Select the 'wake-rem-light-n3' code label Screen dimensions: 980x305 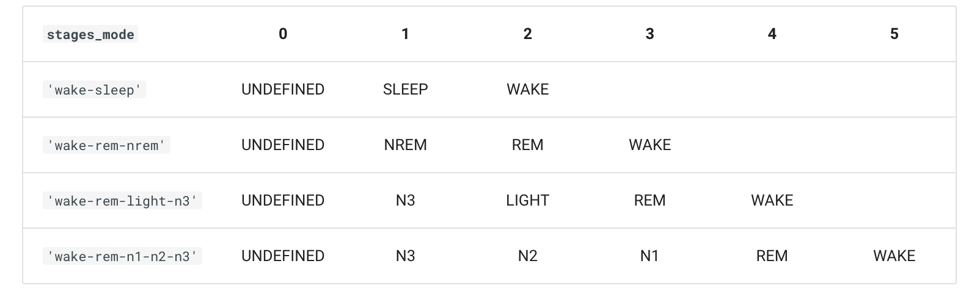point(123,201)
